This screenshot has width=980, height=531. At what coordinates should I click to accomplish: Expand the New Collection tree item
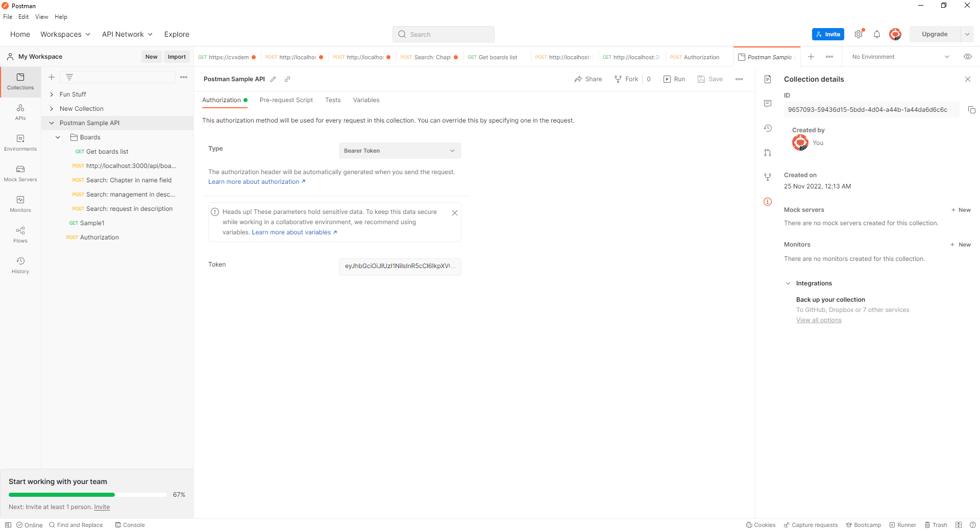tap(52, 109)
